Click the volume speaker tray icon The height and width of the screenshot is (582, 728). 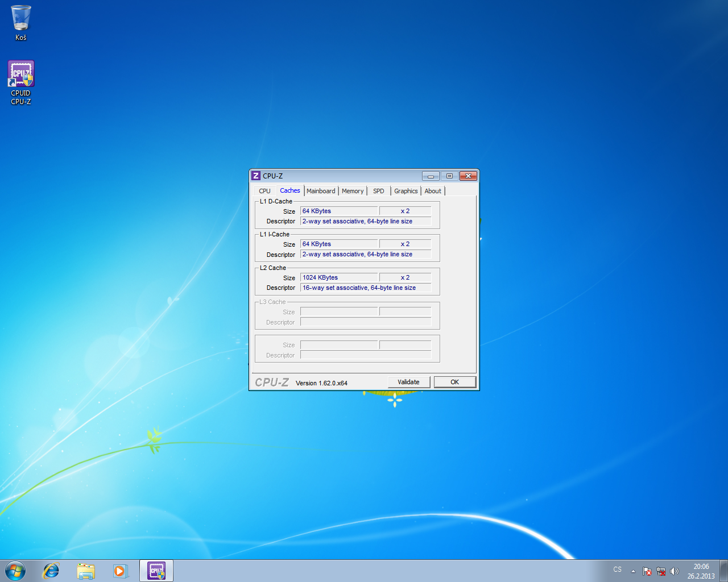tap(675, 571)
